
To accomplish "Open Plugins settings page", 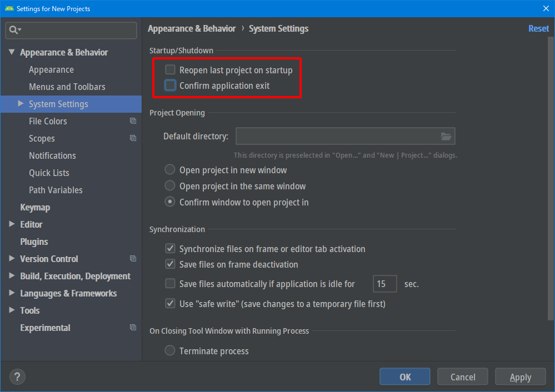I will [x=34, y=242].
